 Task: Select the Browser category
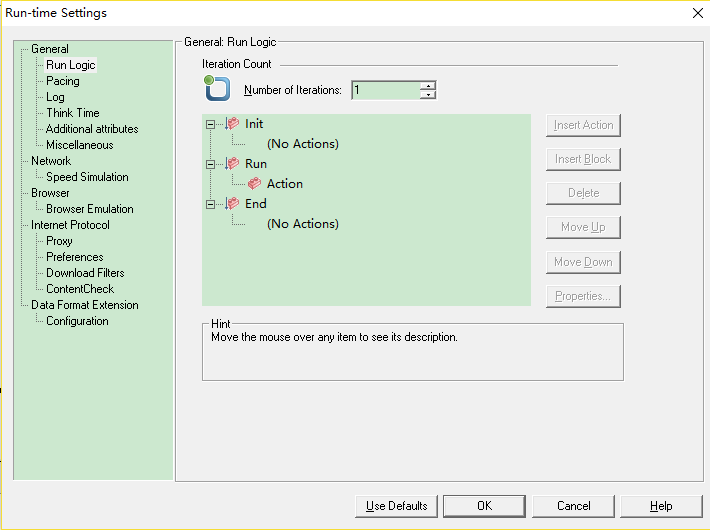(50, 193)
